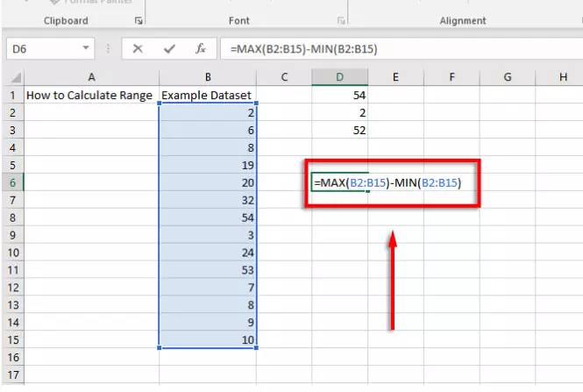
Task: Select column G header
Action: (x=508, y=77)
